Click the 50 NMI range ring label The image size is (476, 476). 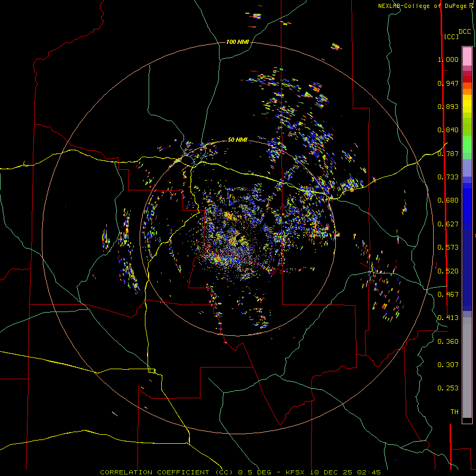coord(237,140)
